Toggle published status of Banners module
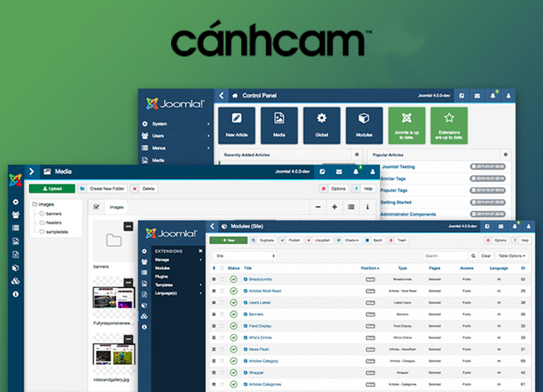This screenshot has height=392, width=543. pyautogui.click(x=234, y=315)
